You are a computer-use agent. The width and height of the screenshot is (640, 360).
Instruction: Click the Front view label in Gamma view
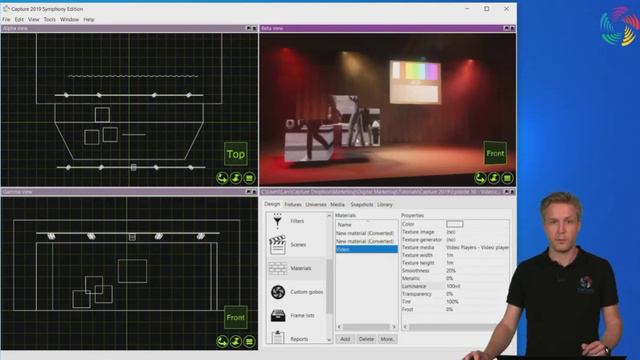point(236,317)
